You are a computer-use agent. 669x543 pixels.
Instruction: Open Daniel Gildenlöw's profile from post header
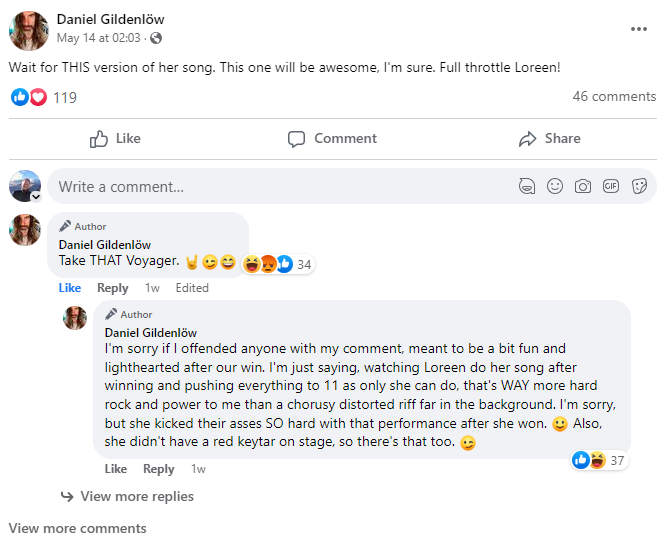click(x=110, y=19)
